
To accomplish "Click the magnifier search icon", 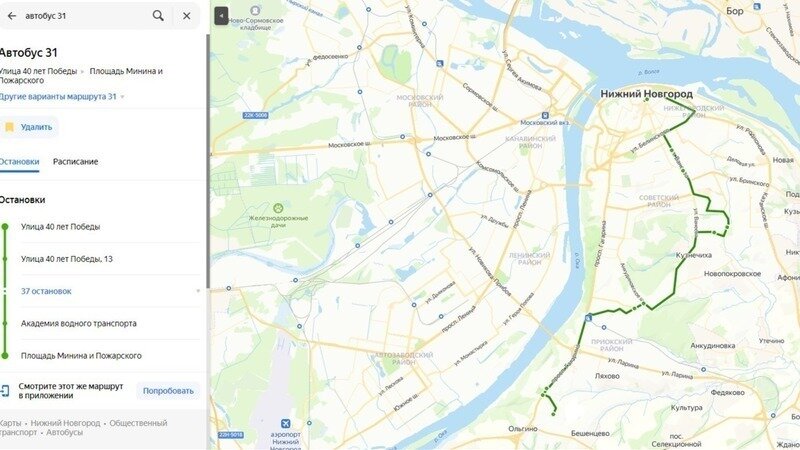I will (158, 16).
